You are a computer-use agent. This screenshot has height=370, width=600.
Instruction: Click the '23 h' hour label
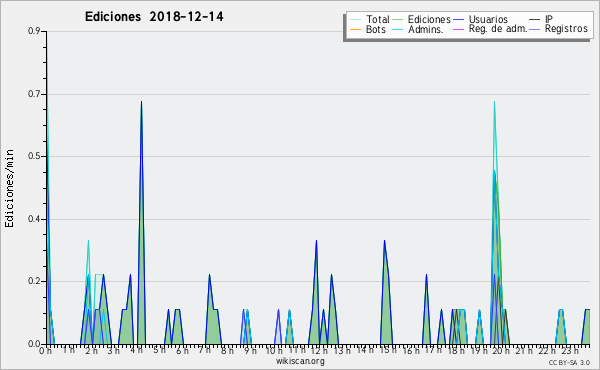point(570,351)
